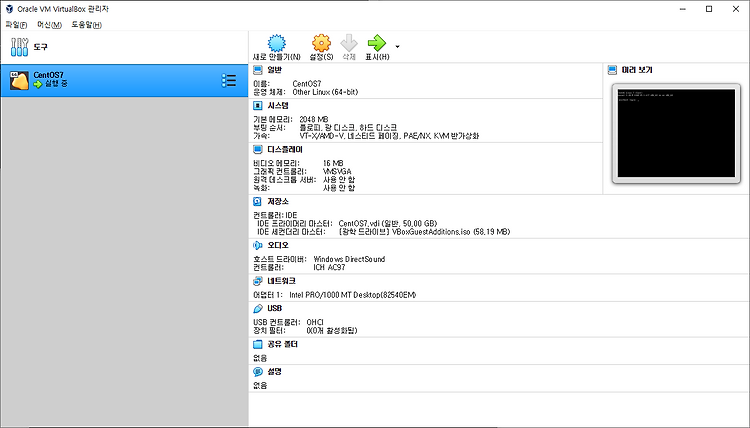Image resolution: width=750 pixels, height=428 pixels.
Task: Click the Delete (삭제) arrow icon
Action: pyautogui.click(x=349, y=43)
